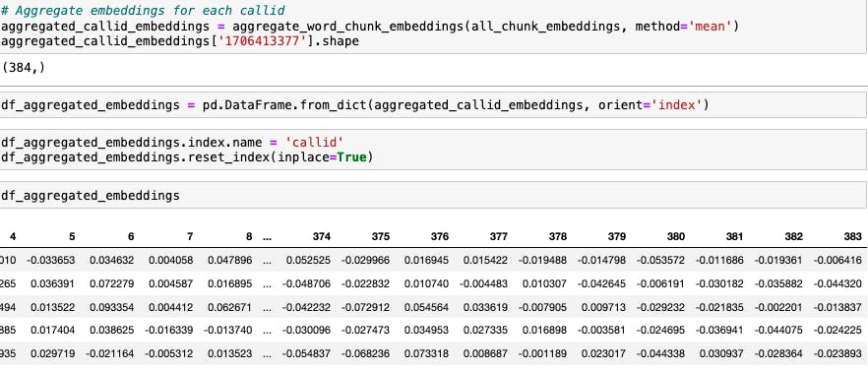Click the pd.DataFrame.from_dict code cell
The image size is (868, 371).
[x=433, y=105]
